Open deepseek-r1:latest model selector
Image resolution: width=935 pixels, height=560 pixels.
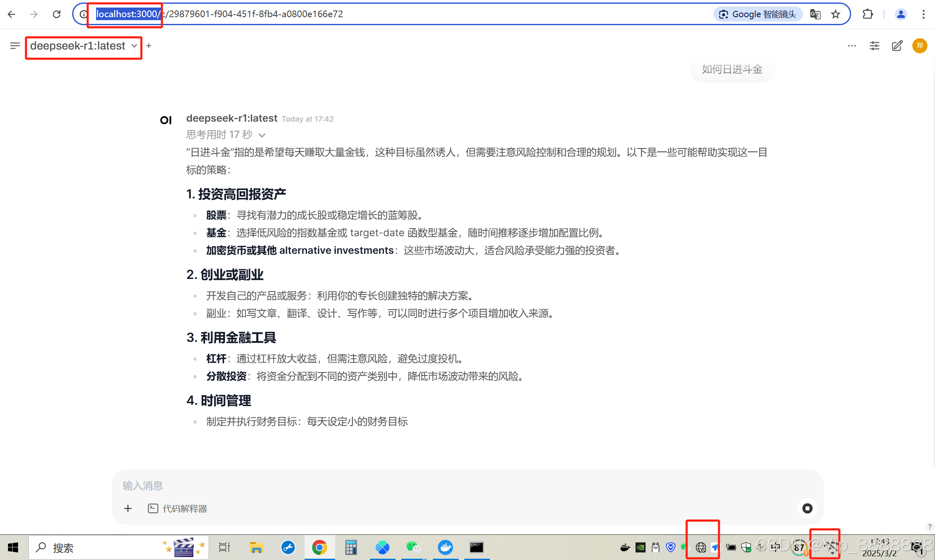click(83, 46)
